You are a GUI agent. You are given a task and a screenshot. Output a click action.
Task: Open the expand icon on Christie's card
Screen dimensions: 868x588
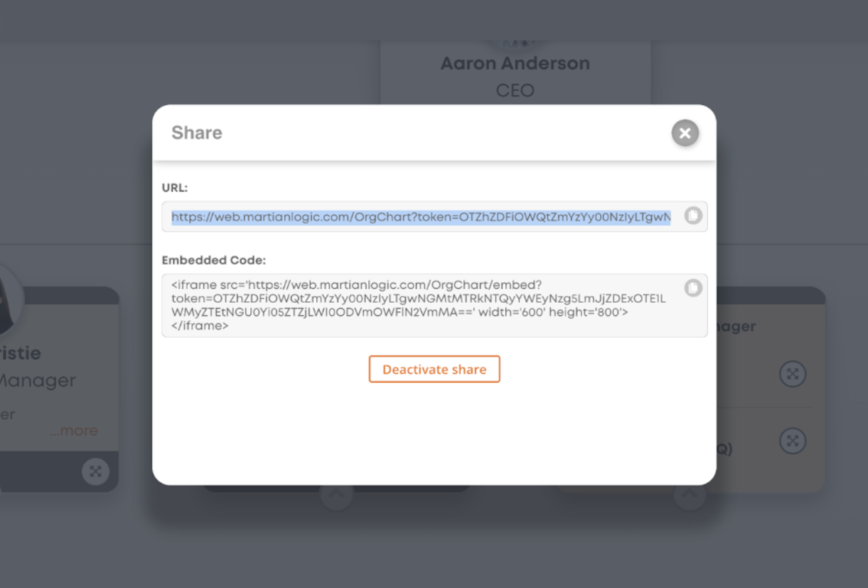tap(96, 472)
